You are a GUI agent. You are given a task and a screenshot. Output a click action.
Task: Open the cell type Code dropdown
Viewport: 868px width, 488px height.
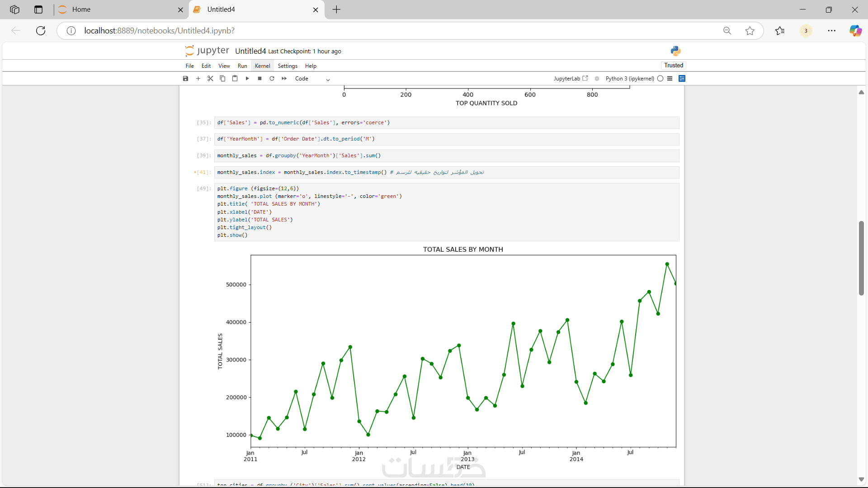(x=312, y=79)
